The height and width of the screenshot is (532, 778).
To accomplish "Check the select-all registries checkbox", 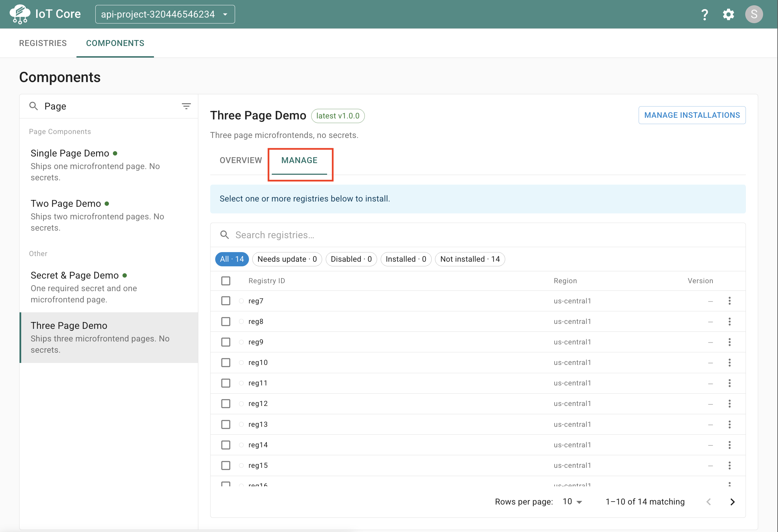I will 226,281.
